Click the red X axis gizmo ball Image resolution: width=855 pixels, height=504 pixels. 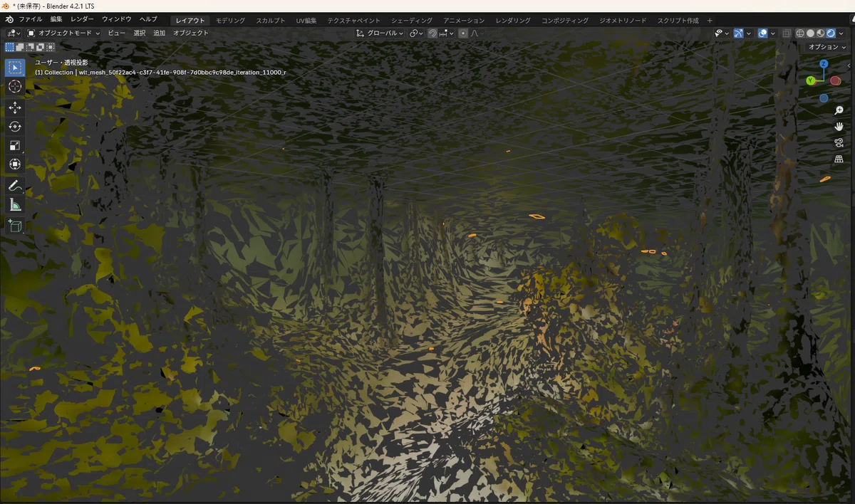(x=835, y=80)
